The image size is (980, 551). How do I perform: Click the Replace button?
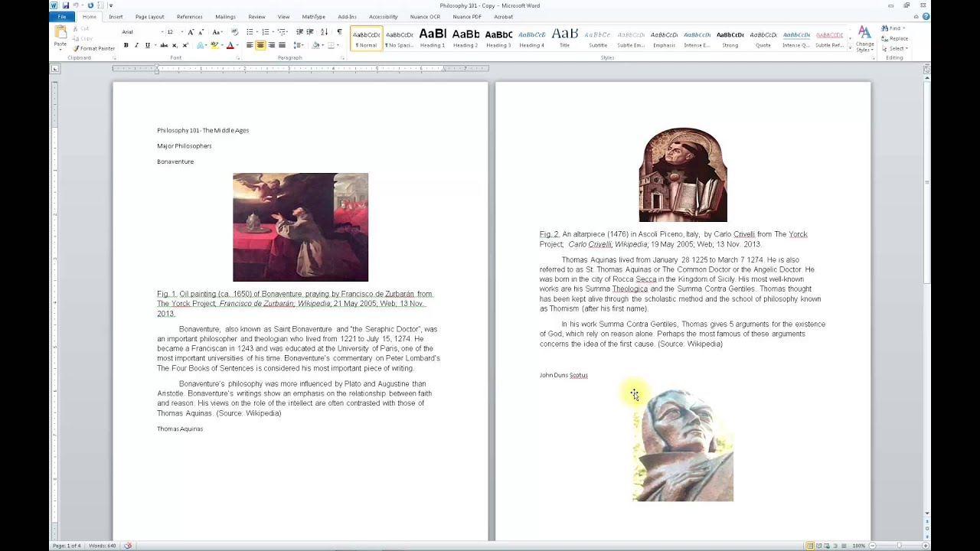coord(895,38)
